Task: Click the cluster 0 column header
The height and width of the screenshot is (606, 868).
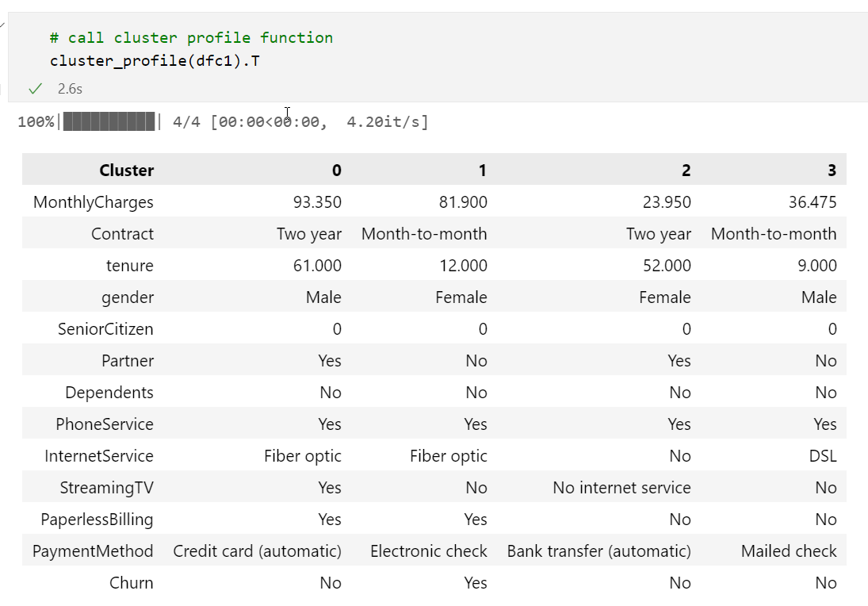Action: [x=337, y=170]
